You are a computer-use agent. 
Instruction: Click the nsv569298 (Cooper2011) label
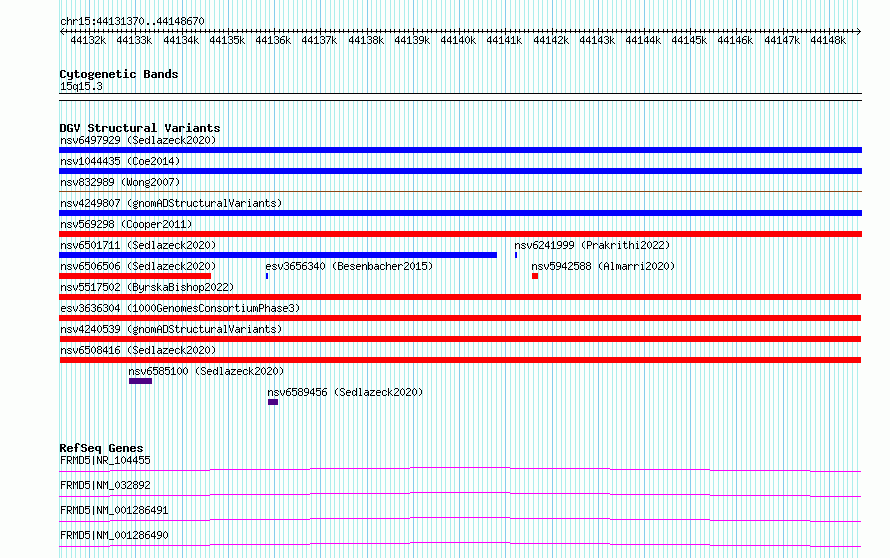(126, 224)
